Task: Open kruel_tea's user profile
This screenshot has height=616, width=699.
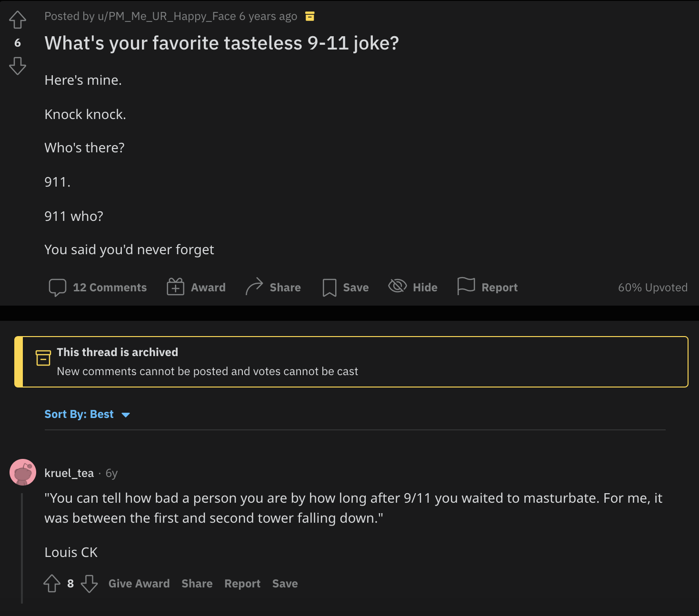Action: (x=70, y=473)
